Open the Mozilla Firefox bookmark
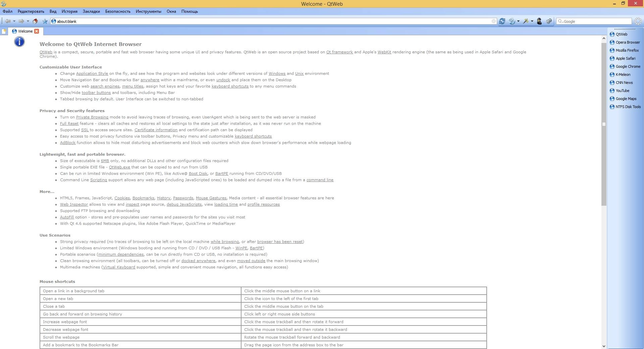The image size is (644, 349). (624, 50)
